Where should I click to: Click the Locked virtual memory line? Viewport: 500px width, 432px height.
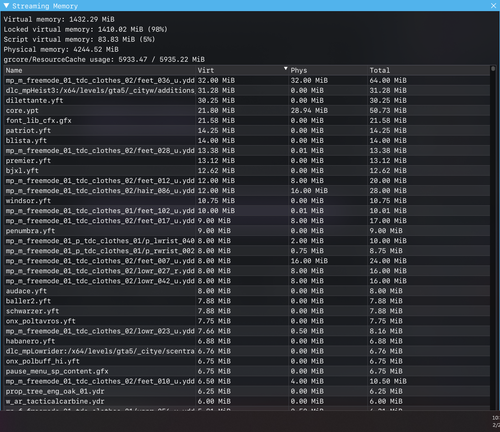[85, 29]
